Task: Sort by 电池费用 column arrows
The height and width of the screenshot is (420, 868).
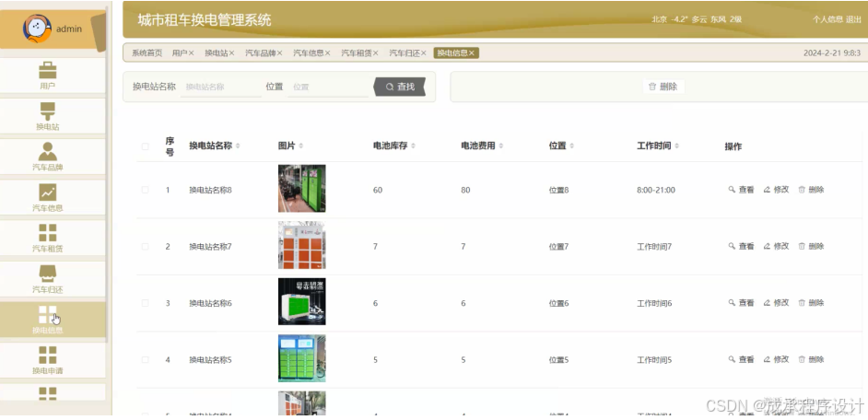Action: [501, 146]
